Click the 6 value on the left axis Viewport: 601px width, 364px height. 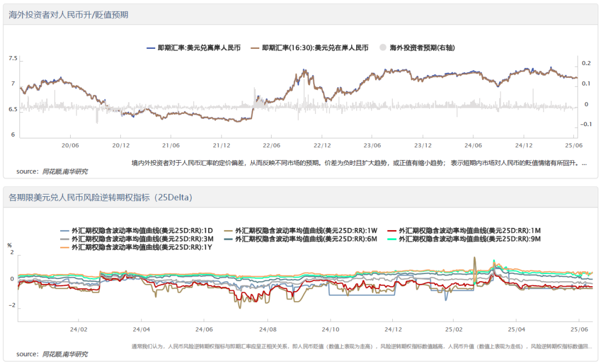tap(13, 134)
